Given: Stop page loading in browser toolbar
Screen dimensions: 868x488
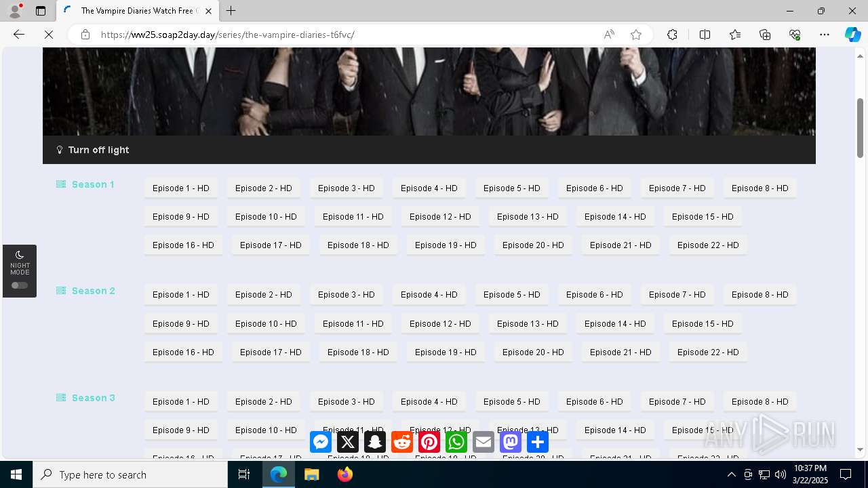Looking at the screenshot, I should (x=49, y=35).
